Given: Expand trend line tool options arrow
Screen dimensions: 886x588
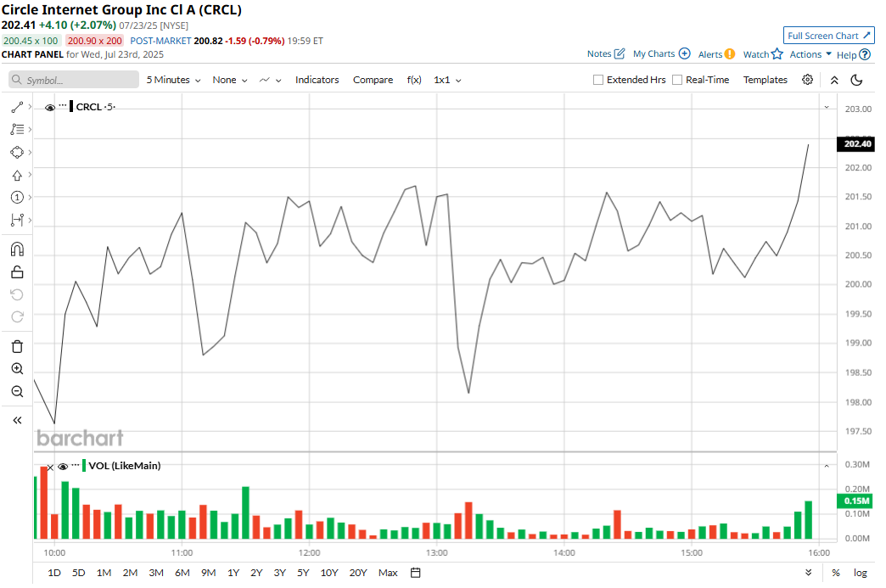Looking at the screenshot, I should pyautogui.click(x=30, y=107).
